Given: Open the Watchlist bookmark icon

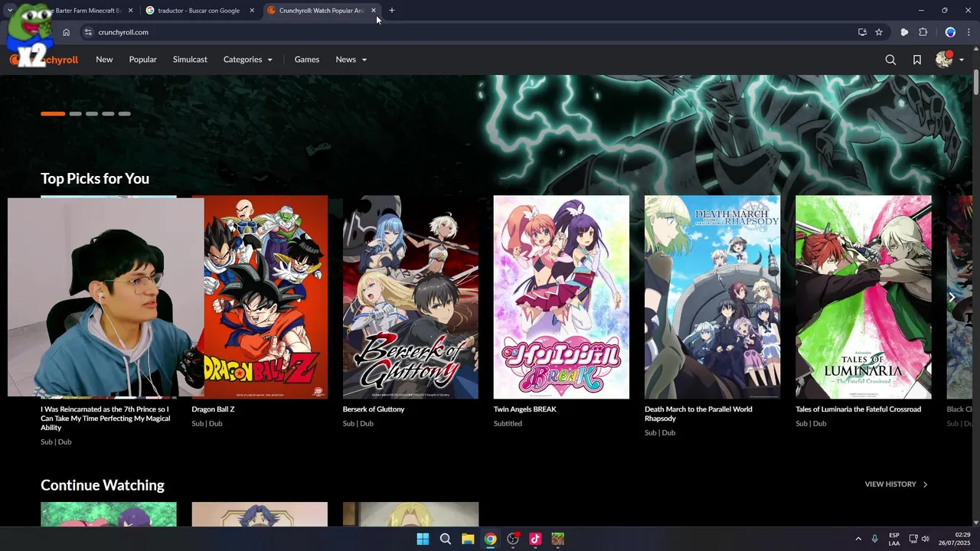Looking at the screenshot, I should tap(916, 60).
